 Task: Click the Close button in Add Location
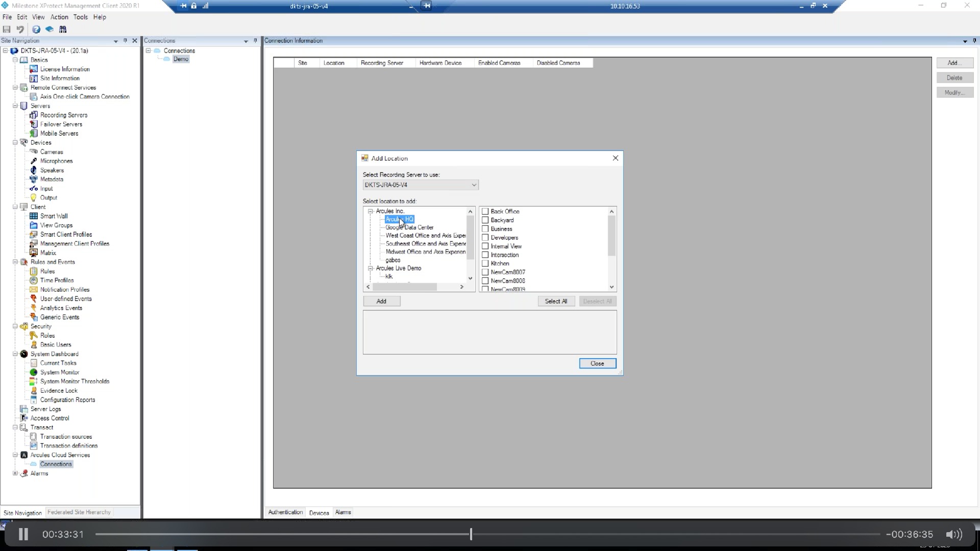[597, 364]
